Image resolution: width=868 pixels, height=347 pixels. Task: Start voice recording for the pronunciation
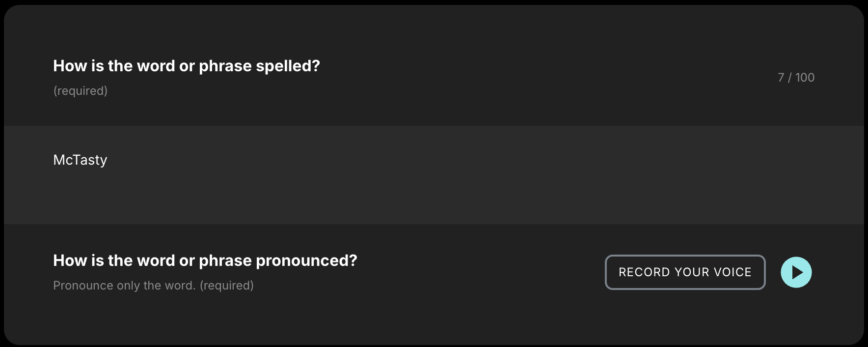click(685, 272)
